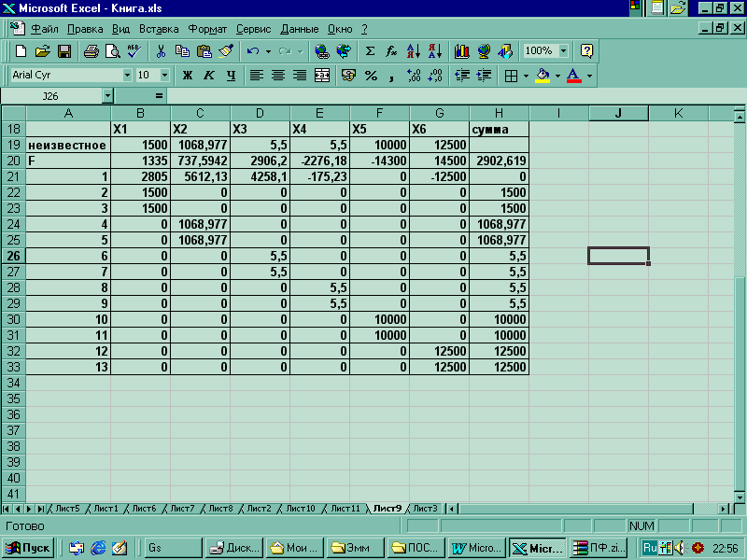Insert a hyperlink using the globe link icon
This screenshot has height=560, width=747.
click(322, 51)
